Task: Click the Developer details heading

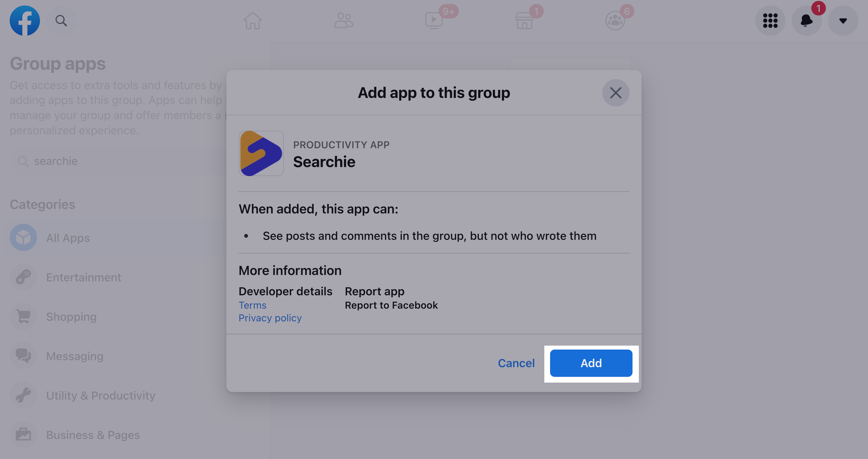Action: tap(285, 292)
